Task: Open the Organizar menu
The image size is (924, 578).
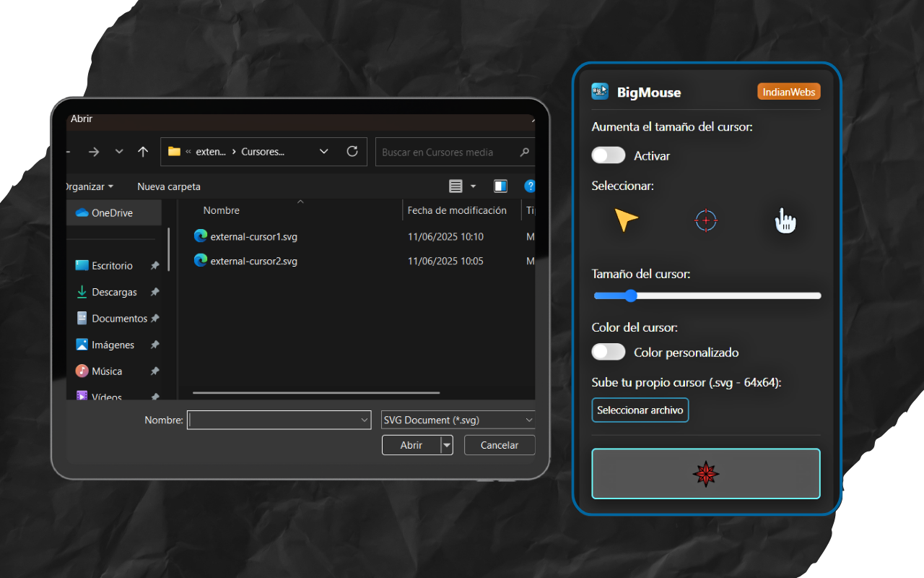Action: tap(89, 186)
